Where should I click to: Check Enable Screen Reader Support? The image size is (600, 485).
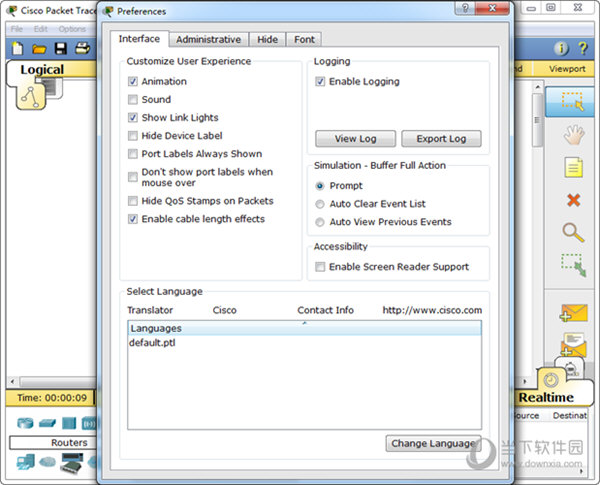pyautogui.click(x=320, y=267)
